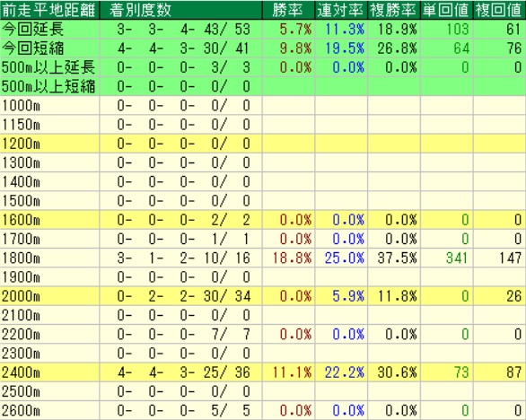The height and width of the screenshot is (420, 526).
Task: Click the 64 value in 今回短縮 row
Action: coord(461,48)
